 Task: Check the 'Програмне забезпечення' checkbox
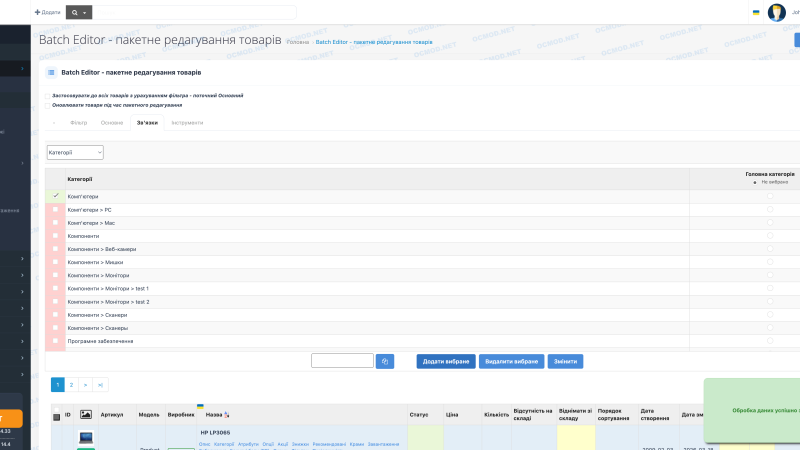pyautogui.click(x=56, y=341)
